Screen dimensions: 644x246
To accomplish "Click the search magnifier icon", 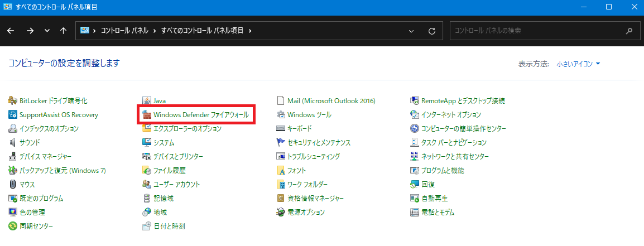I will (x=629, y=31).
